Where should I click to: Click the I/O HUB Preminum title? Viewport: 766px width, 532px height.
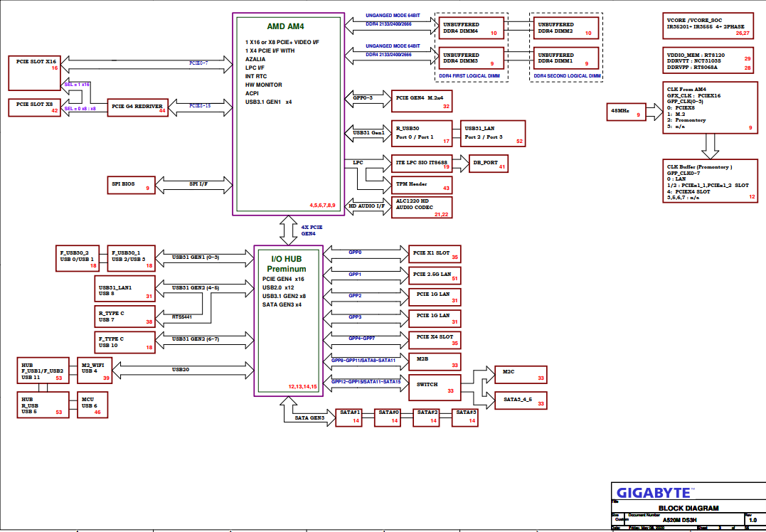click(287, 264)
